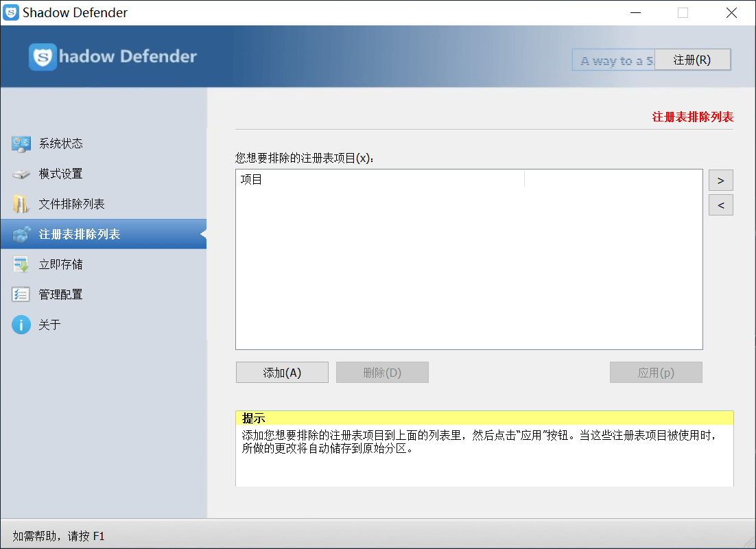Click the 添加(A) button
756x549 pixels.
pos(282,373)
